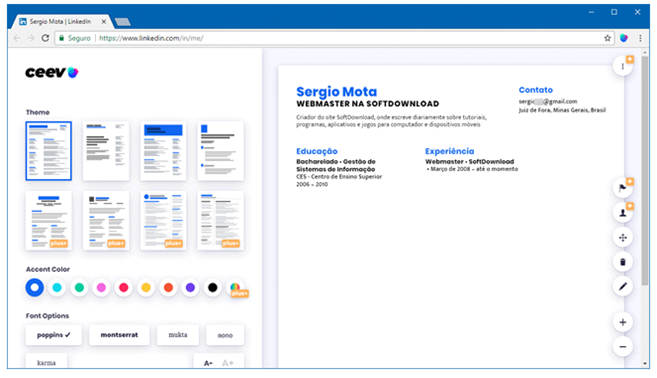Reload the page

(45, 38)
